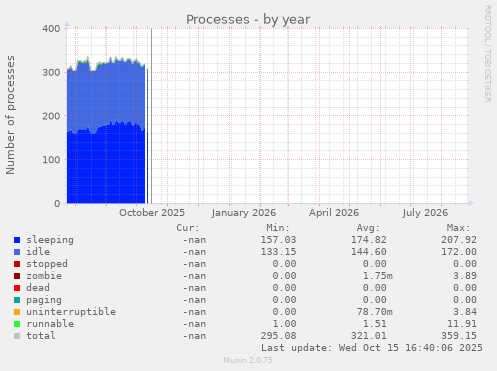Click the 'October 2025' axis label
Screen dimensions: 497x371
click(x=152, y=213)
